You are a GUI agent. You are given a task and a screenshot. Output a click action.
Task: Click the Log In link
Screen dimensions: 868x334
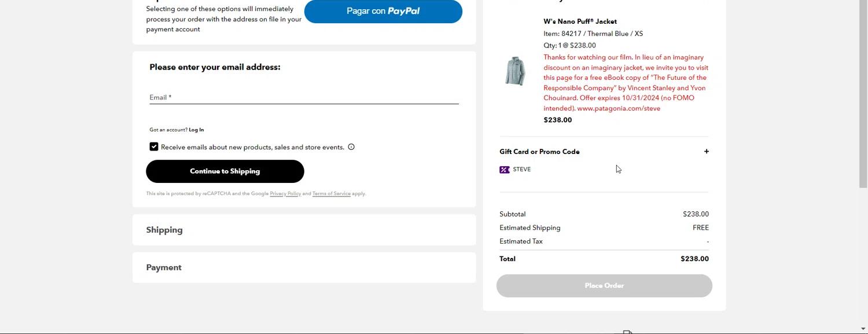point(196,130)
